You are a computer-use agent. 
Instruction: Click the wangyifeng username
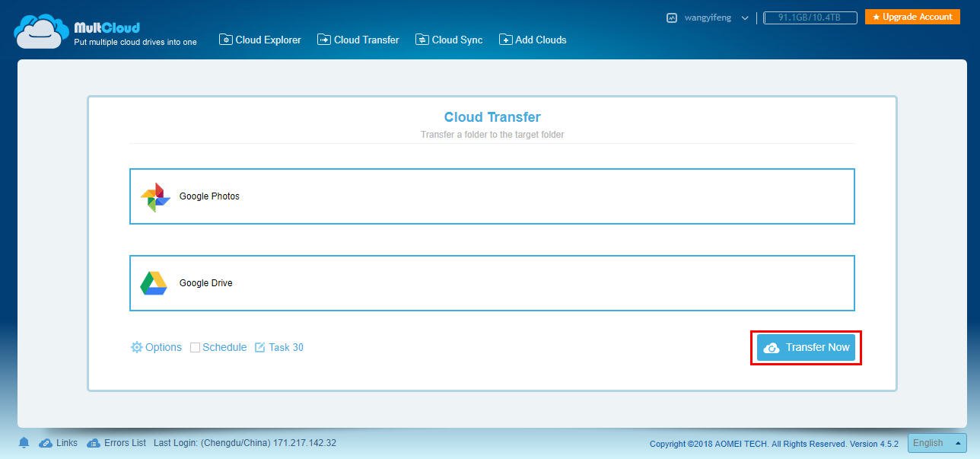click(x=708, y=18)
